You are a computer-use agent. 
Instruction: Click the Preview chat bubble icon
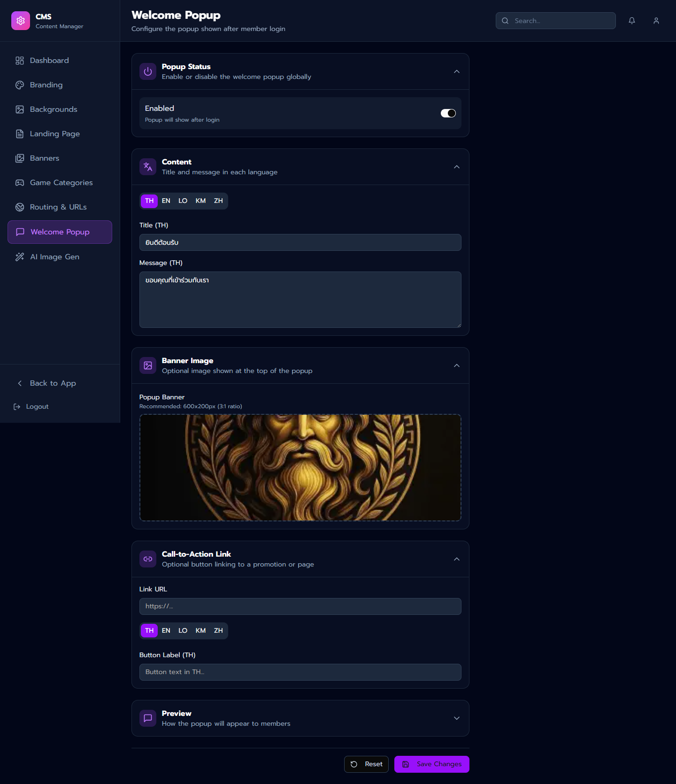coord(148,718)
